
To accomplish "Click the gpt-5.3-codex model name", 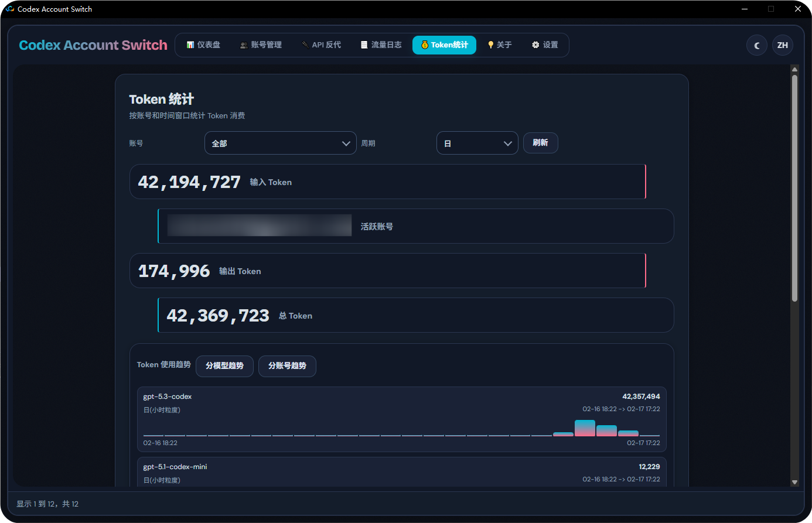I will tap(168, 396).
